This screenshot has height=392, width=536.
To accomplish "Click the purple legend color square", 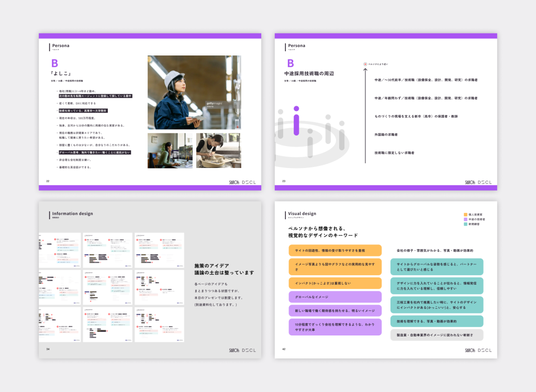I will tap(466, 219).
